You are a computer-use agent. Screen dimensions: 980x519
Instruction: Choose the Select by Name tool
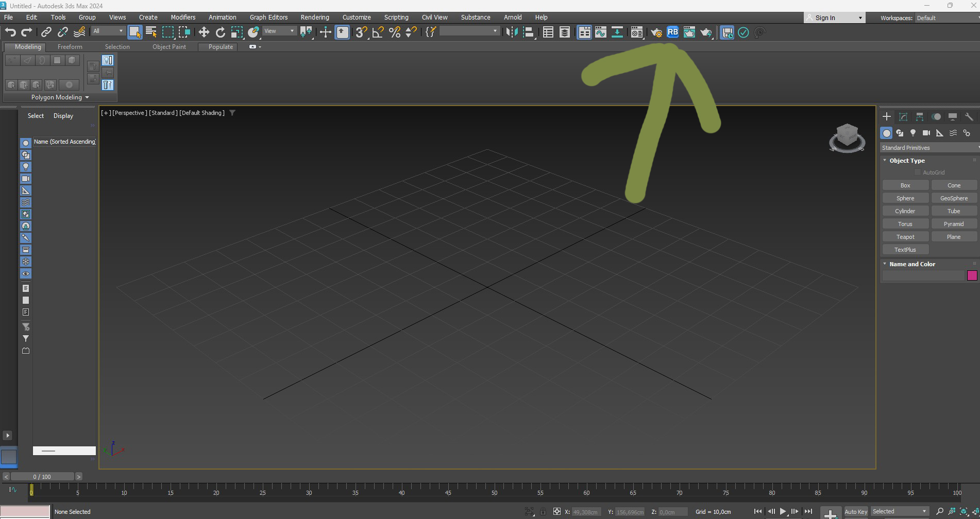151,32
